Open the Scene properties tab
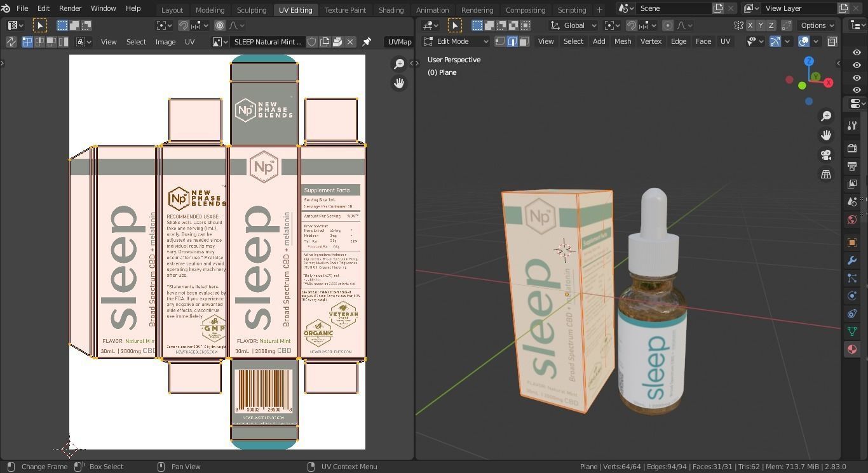Viewport: 868px width, 473px height. 852,201
